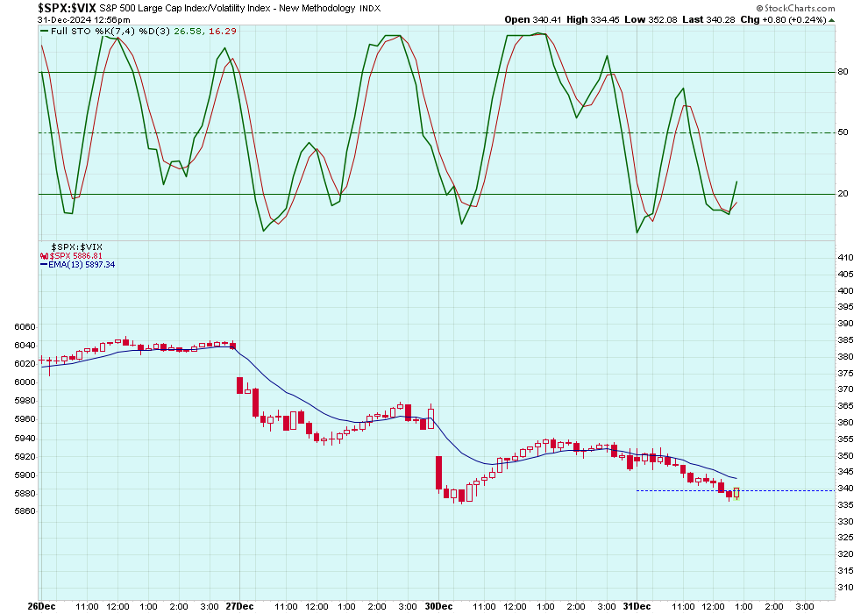Click the stochastic 50 midline level label
This screenshot has height=614, width=868.
843,132
